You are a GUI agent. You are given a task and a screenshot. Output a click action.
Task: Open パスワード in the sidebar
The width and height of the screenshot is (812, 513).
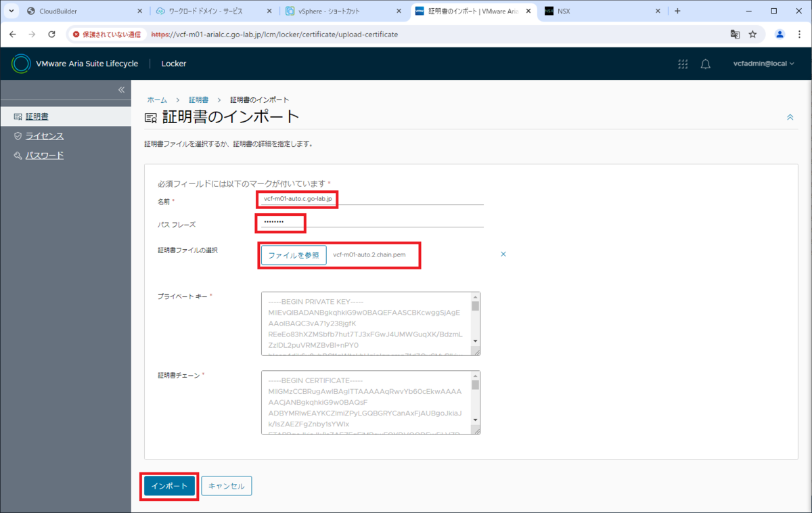point(45,156)
